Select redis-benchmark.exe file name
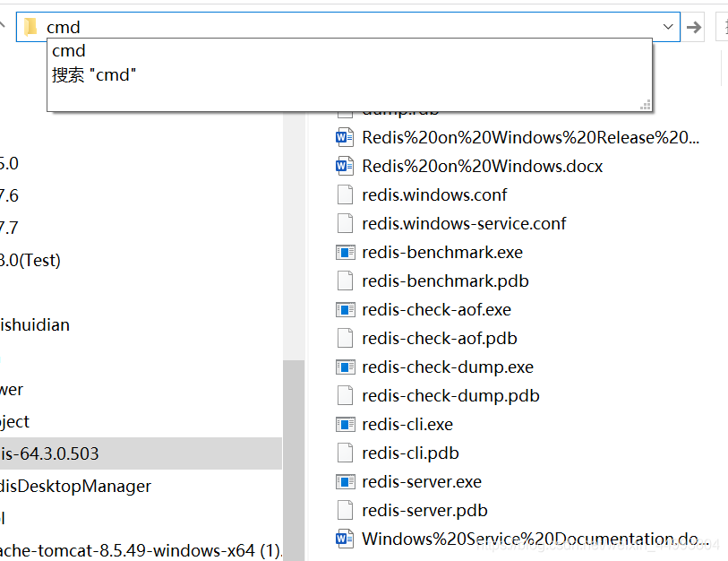 click(442, 253)
